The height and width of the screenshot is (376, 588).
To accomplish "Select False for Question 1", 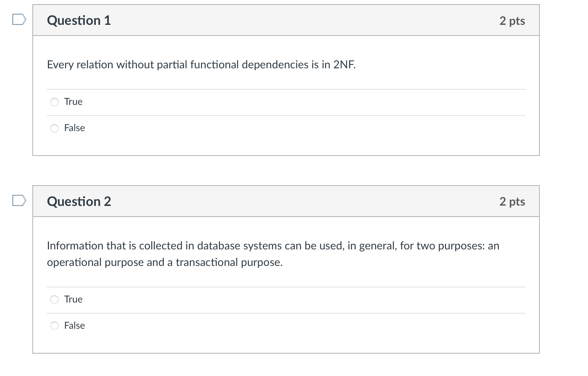I will tap(54, 128).
